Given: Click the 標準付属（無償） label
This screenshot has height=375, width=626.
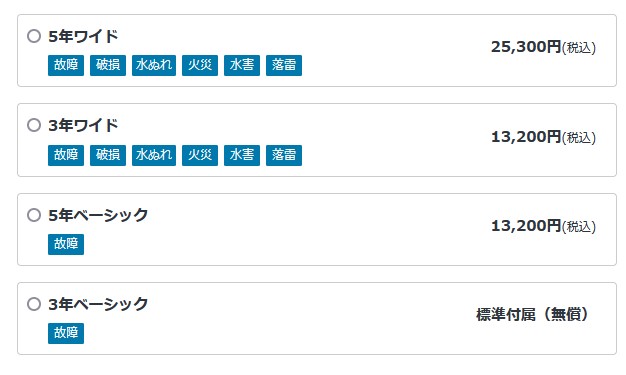Looking at the screenshot, I should pyautogui.click(x=533, y=315).
